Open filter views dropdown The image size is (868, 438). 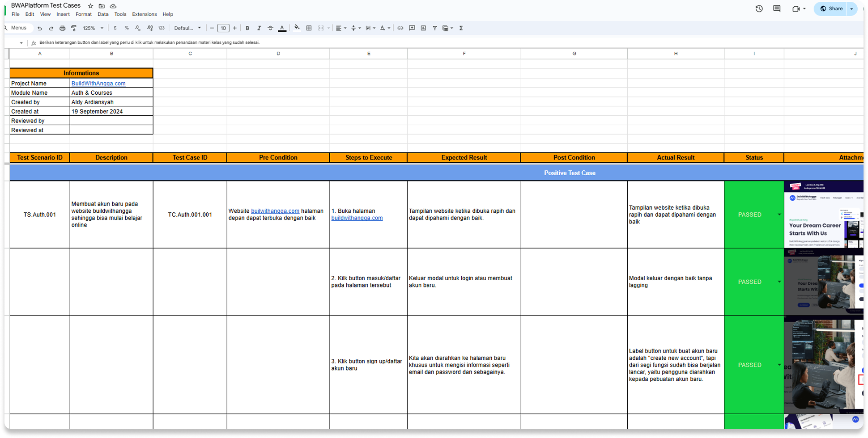[x=447, y=28]
